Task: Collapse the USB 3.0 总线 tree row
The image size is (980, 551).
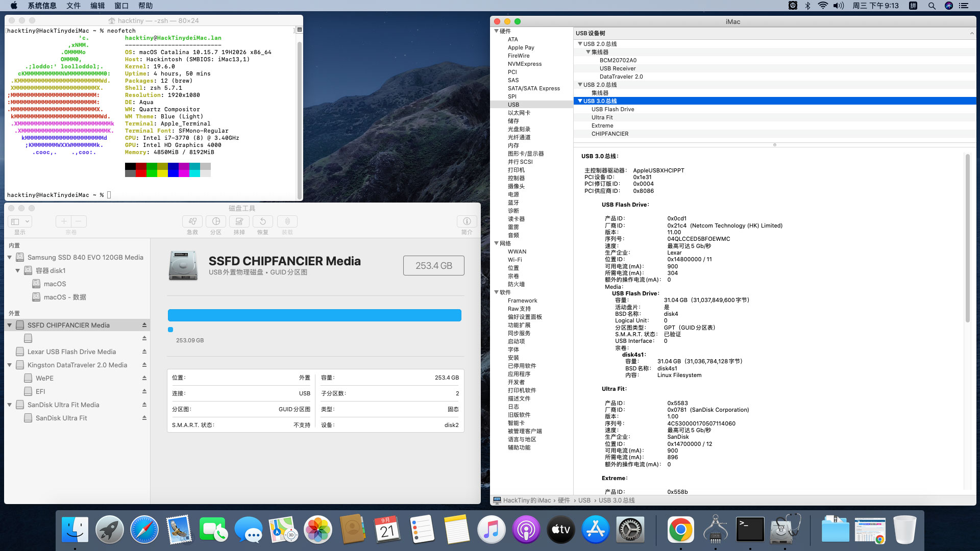Action: pos(580,101)
